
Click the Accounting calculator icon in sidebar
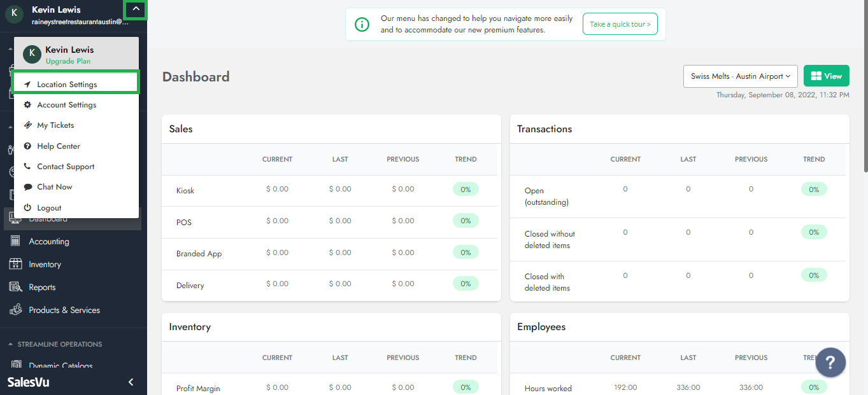click(16, 241)
